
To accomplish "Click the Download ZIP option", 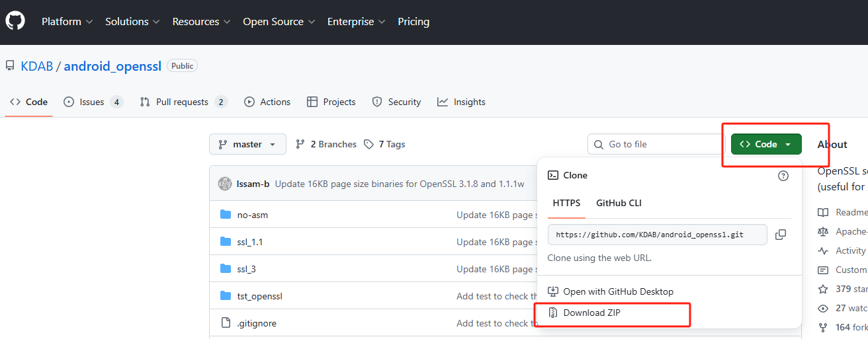I will pos(591,313).
